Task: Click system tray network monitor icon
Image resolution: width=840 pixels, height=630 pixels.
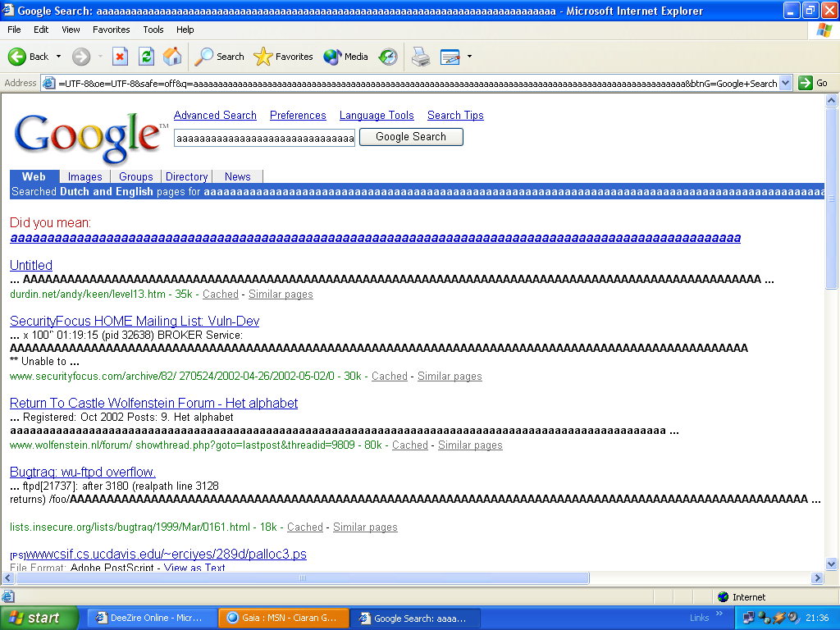Action: (x=748, y=618)
